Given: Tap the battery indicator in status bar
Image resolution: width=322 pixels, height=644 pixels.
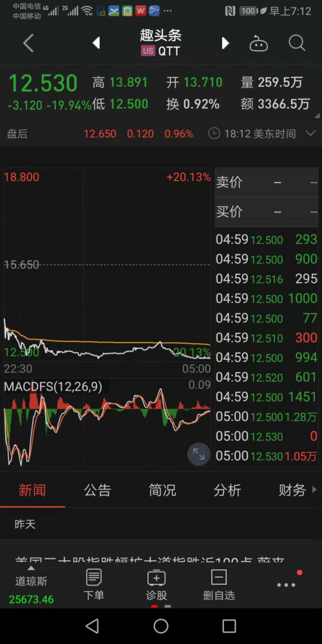Looking at the screenshot, I should tap(249, 11).
